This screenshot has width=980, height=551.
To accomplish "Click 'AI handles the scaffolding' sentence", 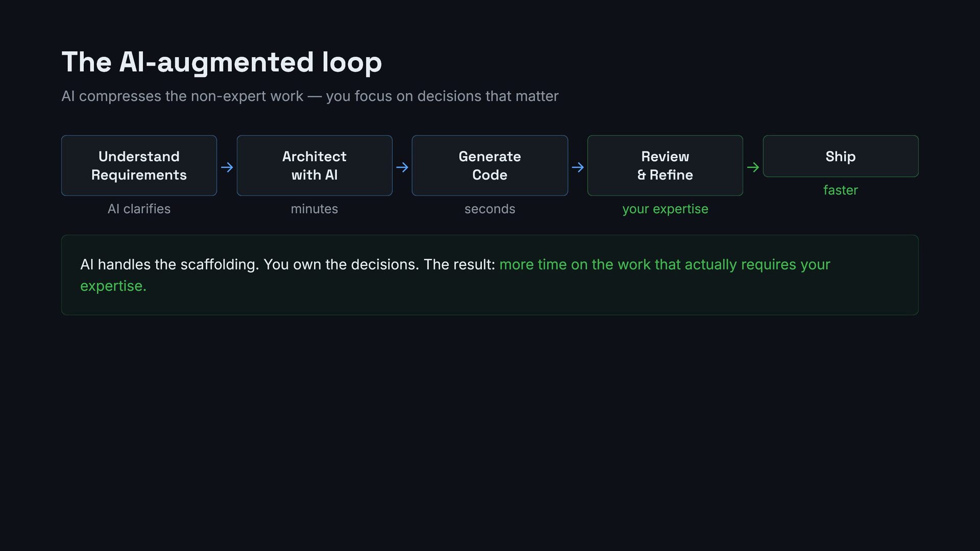I will 169,264.
